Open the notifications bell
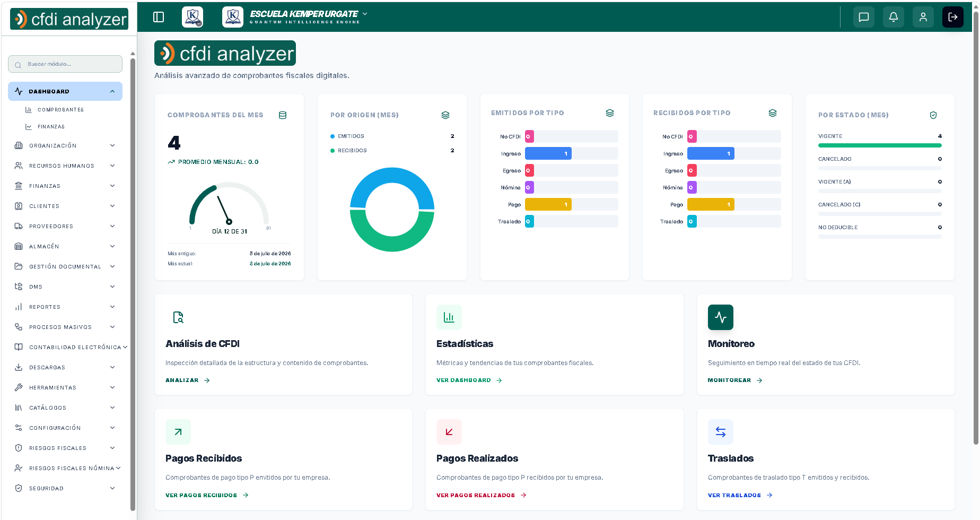Viewport: 980px width, 520px height. click(x=894, y=17)
